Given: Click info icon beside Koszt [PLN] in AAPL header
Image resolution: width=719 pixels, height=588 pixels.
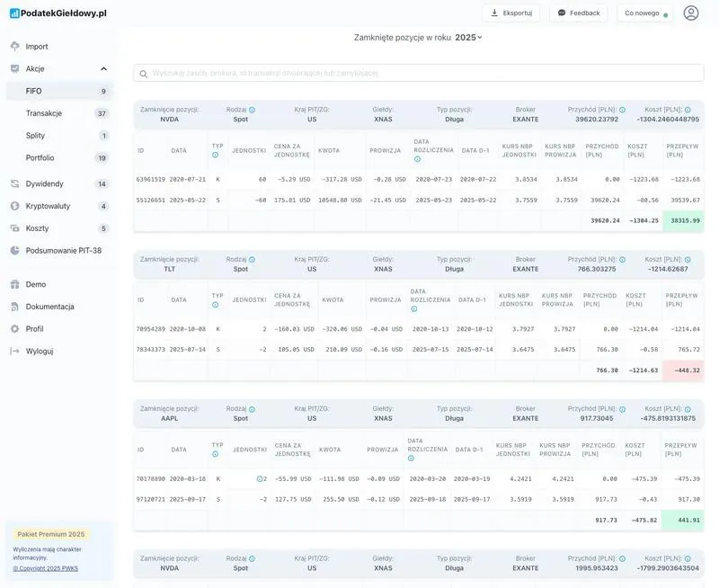Looking at the screenshot, I should coord(688,409).
